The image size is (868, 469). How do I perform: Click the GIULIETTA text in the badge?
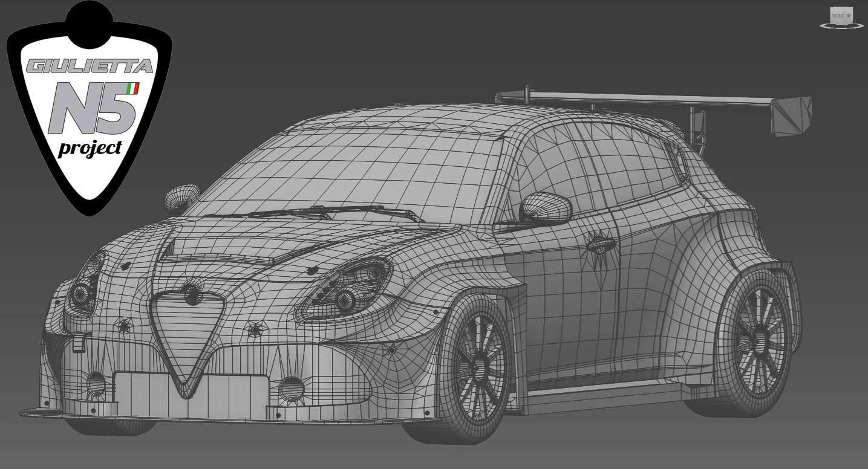coord(90,66)
